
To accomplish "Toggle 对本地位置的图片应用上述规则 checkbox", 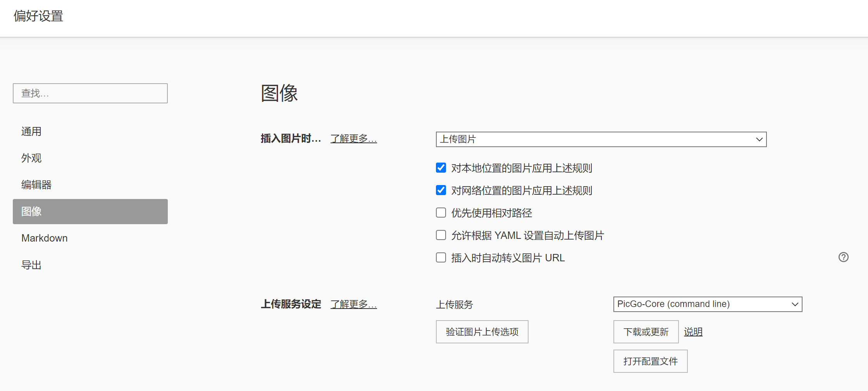I will (441, 168).
